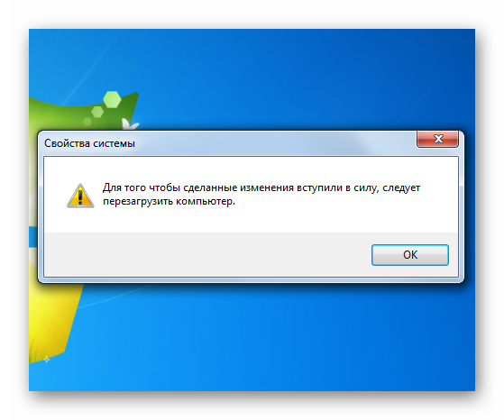Click the white butterfly above the dialog

[x=130, y=125]
